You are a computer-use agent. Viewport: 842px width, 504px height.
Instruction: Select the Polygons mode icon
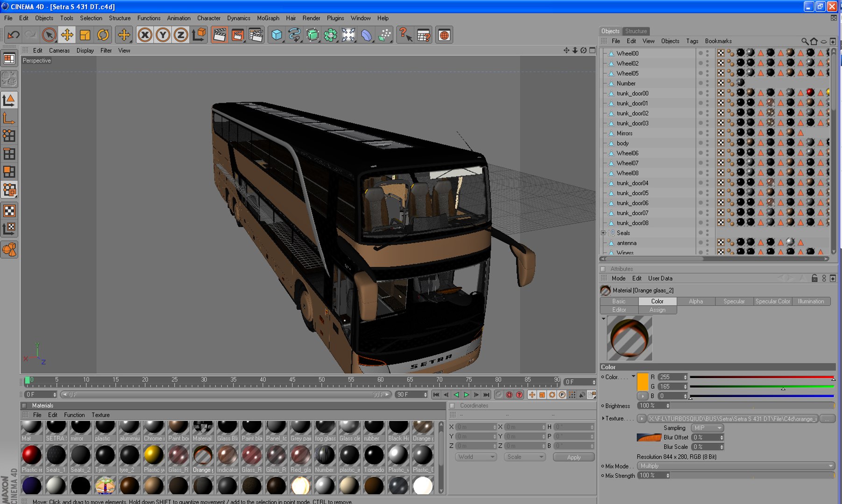pyautogui.click(x=9, y=172)
